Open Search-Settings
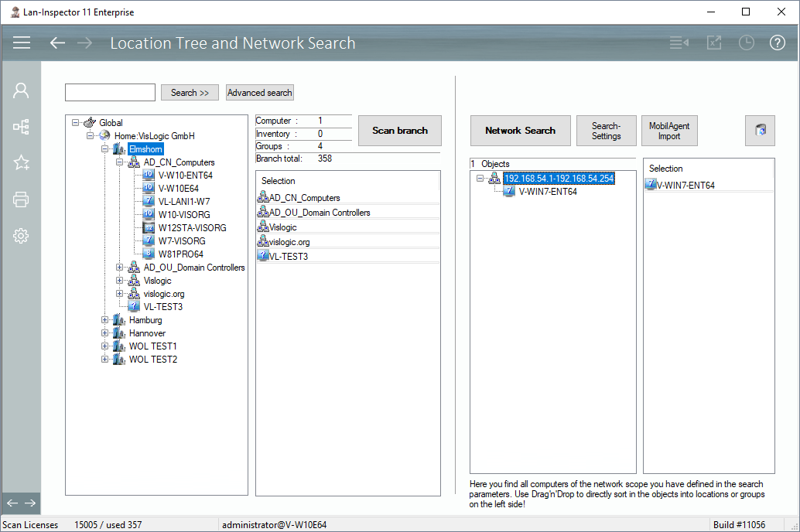 pos(606,131)
